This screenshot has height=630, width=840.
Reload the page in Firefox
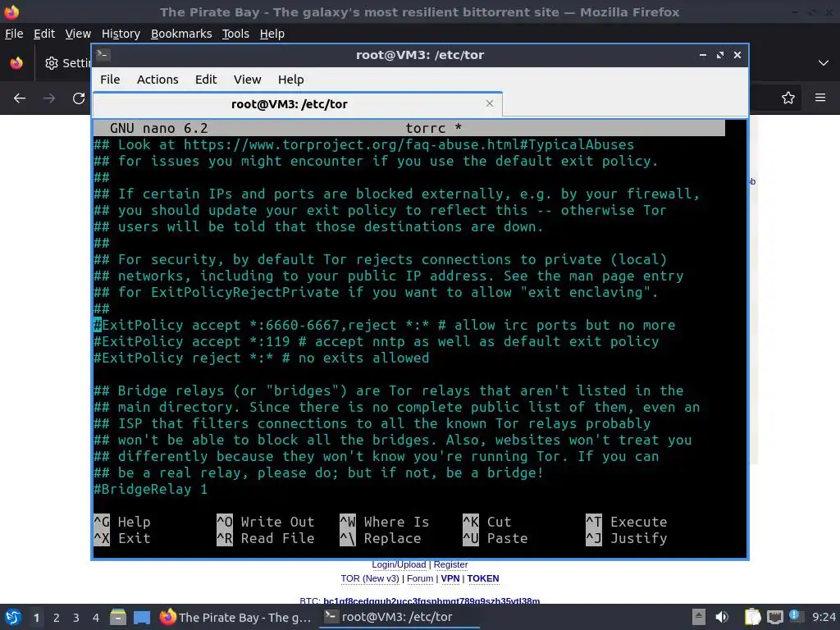(79, 98)
